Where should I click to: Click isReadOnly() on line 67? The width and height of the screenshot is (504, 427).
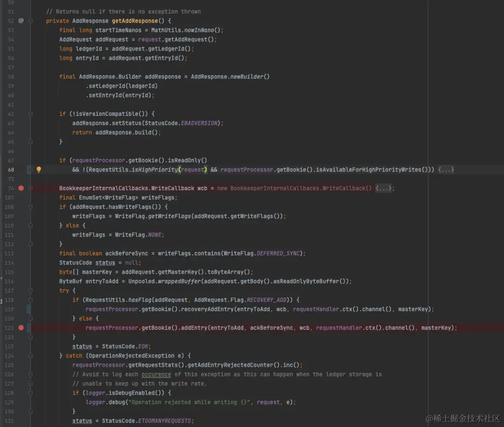187,160
